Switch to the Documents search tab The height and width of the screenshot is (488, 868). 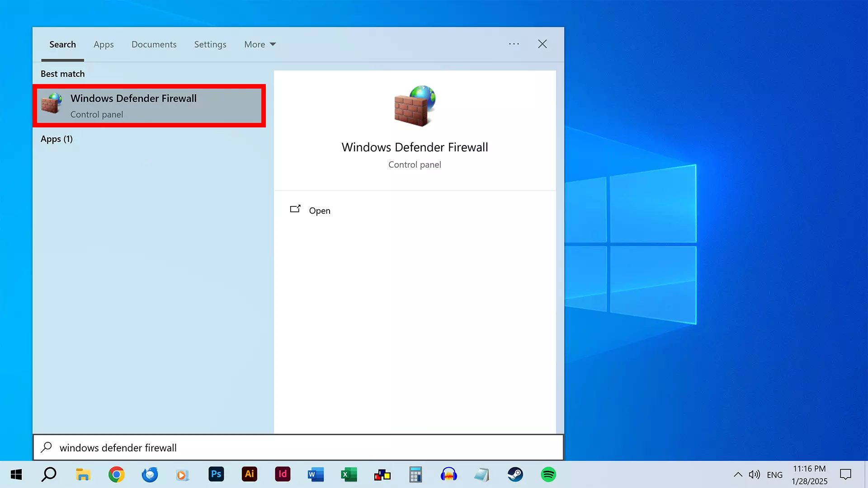coord(154,44)
